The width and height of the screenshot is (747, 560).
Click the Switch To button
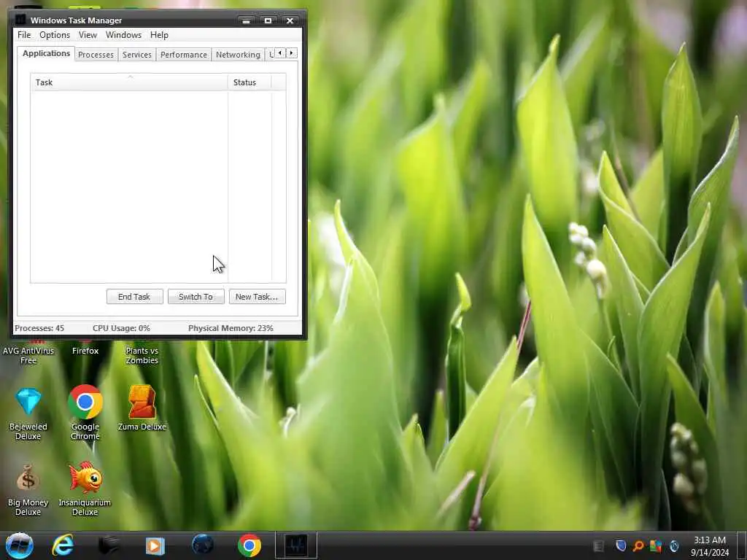tap(196, 297)
